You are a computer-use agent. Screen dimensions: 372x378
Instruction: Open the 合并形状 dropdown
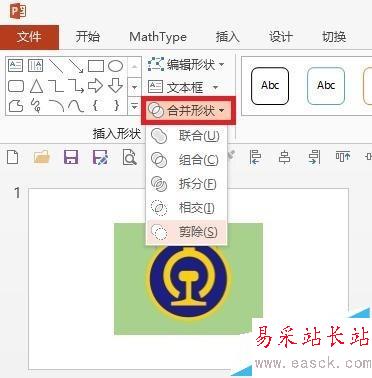tap(188, 110)
